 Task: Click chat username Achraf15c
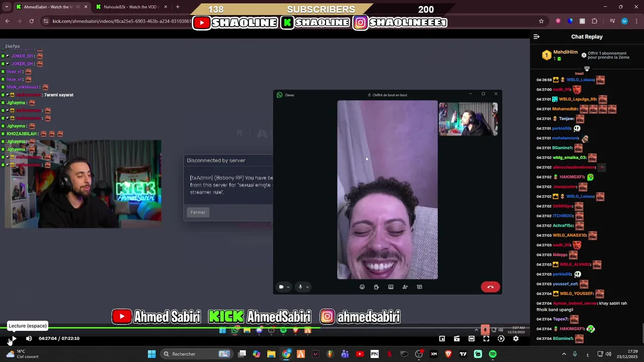(x=563, y=226)
